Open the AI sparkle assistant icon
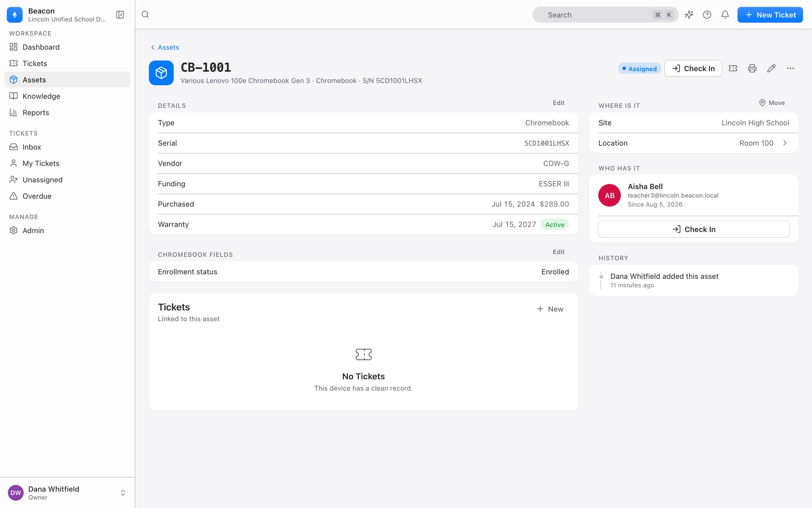 689,15
